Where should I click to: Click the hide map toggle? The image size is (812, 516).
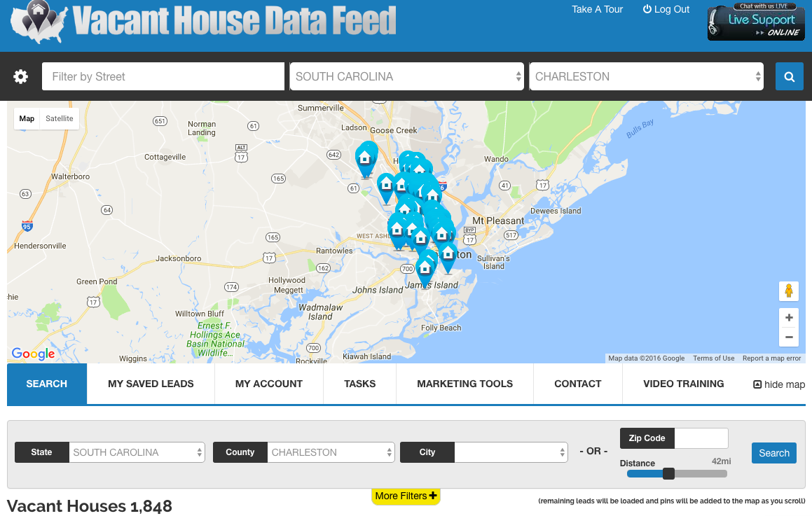(779, 384)
